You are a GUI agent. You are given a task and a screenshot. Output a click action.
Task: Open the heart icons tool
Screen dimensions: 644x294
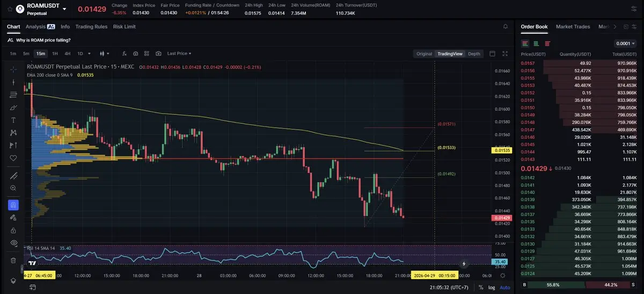click(13, 158)
